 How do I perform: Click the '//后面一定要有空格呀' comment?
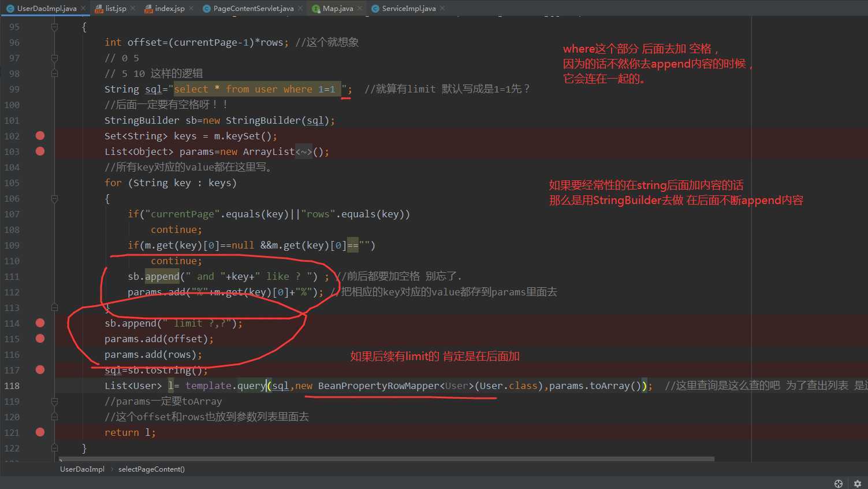(166, 105)
